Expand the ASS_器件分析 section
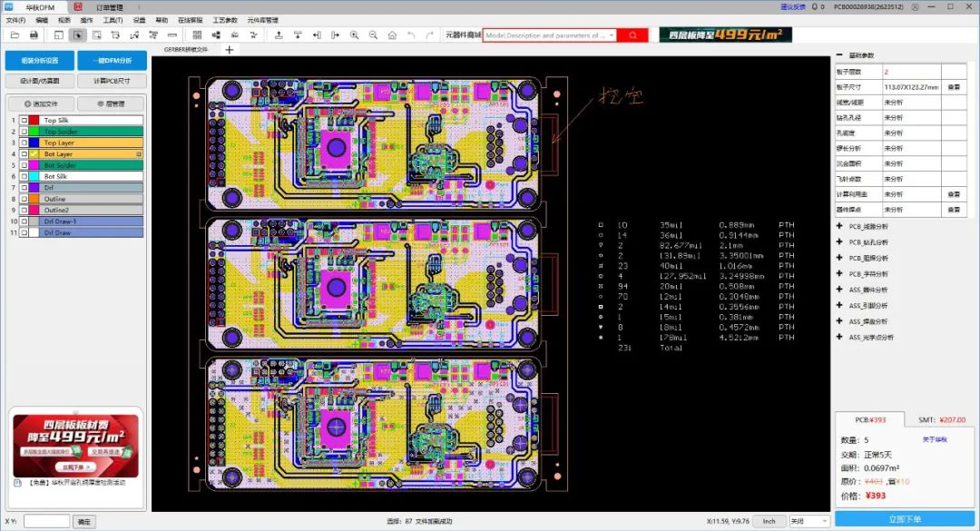Screen dimensions: 980x531 pos(839,290)
